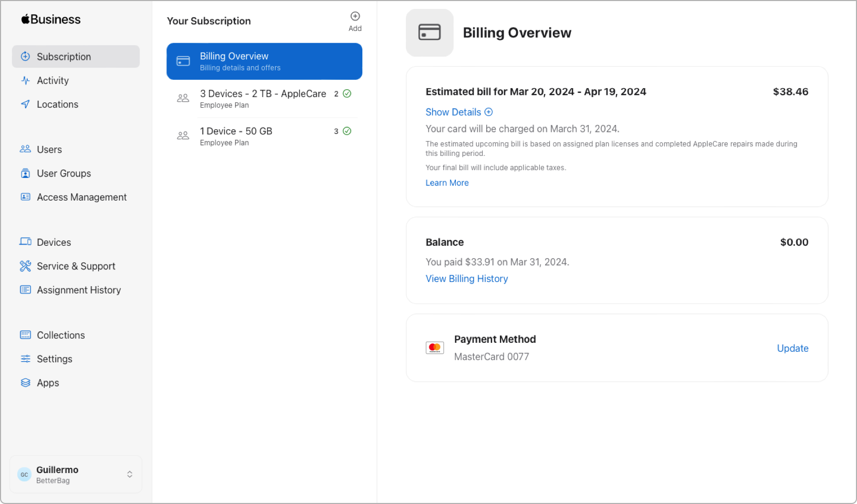857x504 pixels.
Task: Click the Add label under plus
Action: click(x=355, y=28)
